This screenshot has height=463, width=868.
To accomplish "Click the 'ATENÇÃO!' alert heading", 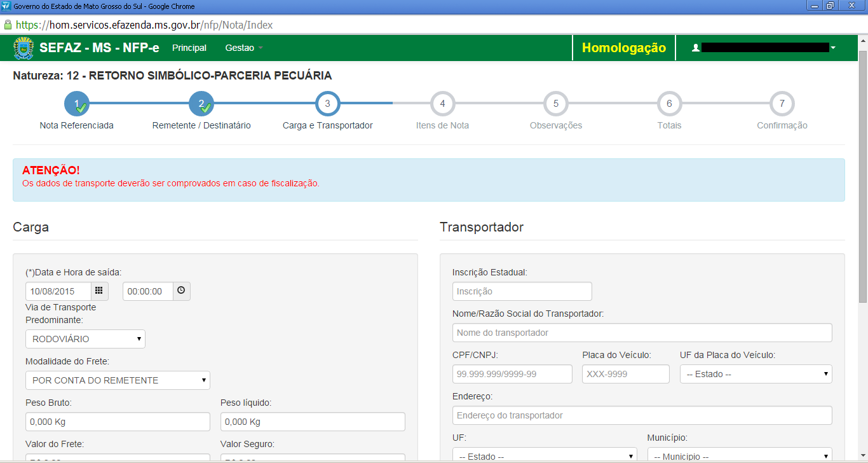I will [x=51, y=170].
